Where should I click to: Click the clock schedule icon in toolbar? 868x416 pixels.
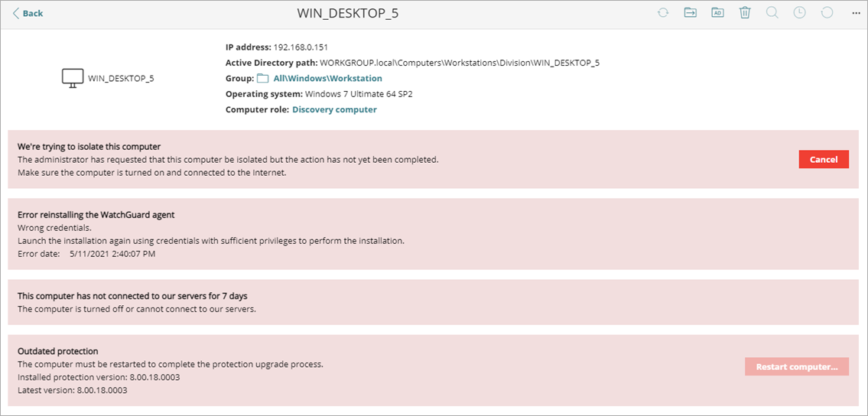point(799,13)
